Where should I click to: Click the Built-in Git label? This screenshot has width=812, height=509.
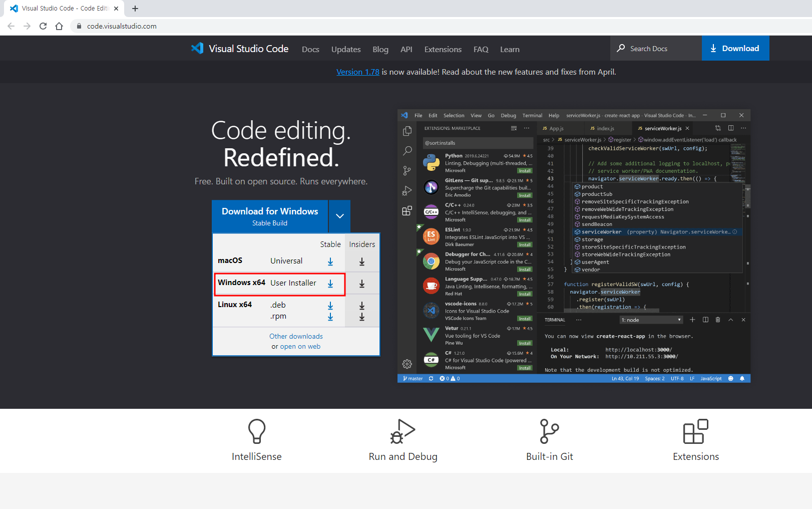pyautogui.click(x=549, y=456)
